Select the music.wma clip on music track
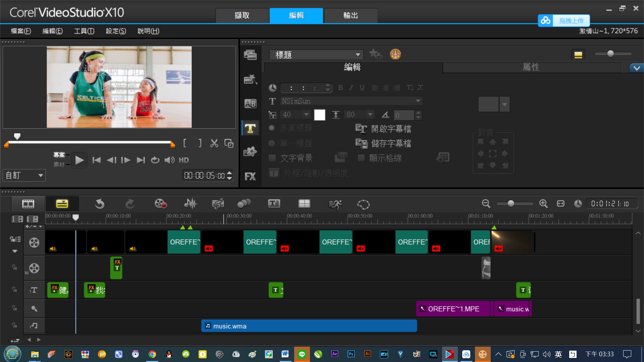644x362 pixels. click(x=309, y=326)
